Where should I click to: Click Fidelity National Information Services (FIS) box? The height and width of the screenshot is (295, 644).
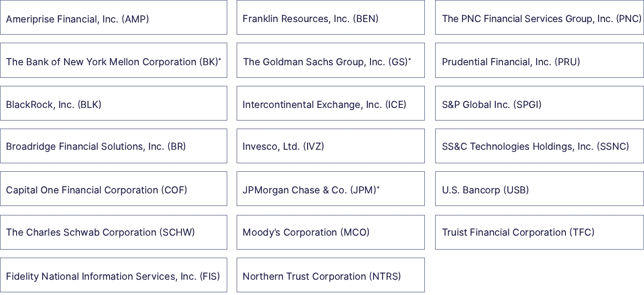113,276
